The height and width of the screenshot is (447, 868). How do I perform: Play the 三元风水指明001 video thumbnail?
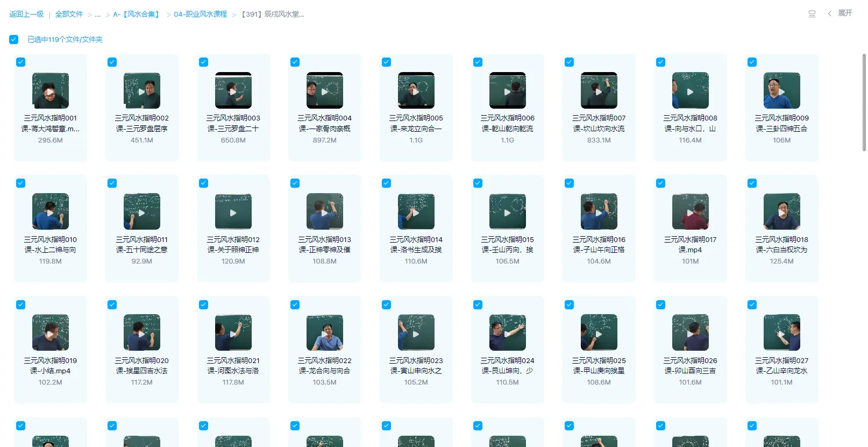[51, 90]
